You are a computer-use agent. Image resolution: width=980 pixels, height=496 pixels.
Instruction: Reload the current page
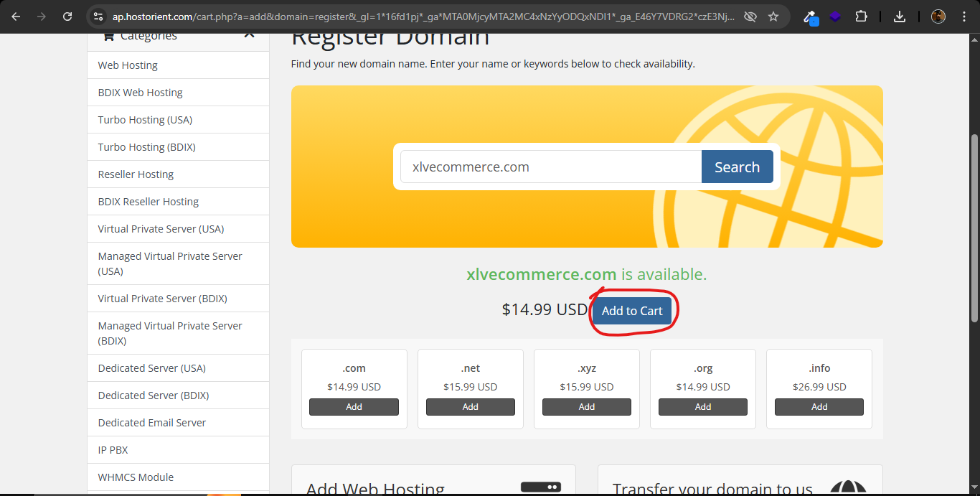pos(67,17)
